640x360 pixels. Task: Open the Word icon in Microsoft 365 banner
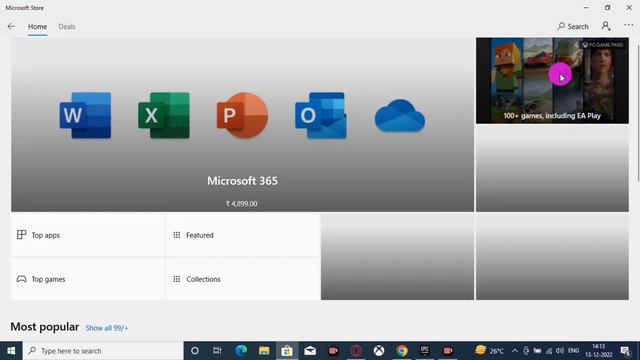tap(85, 116)
